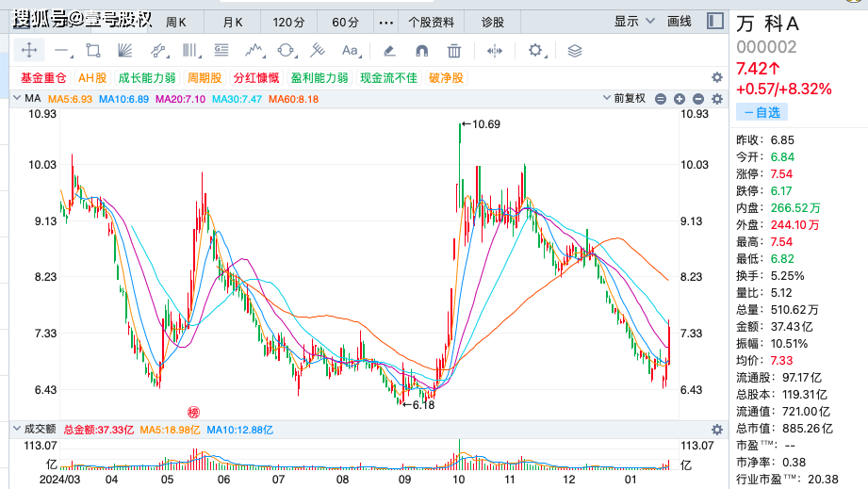Switch to the 60分 tab
Viewport: 868px width, 489px height.
345,23
